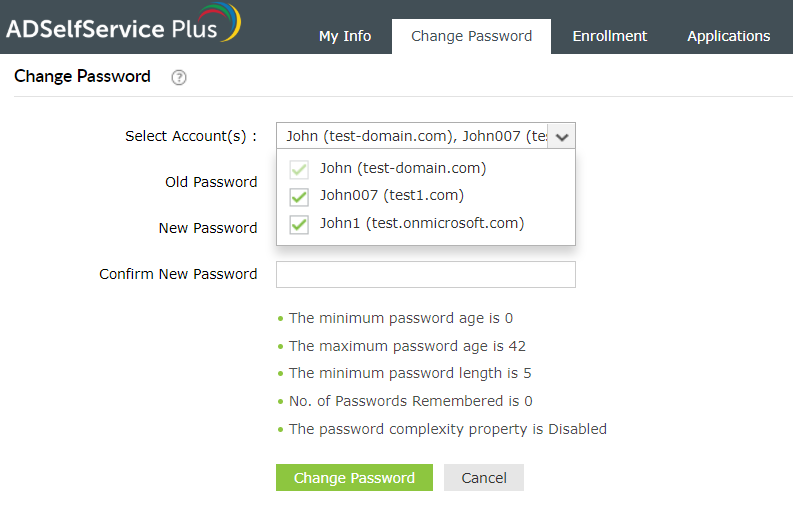Open the help question mark icon
Image resolution: width=793 pixels, height=507 pixels.
pos(179,77)
